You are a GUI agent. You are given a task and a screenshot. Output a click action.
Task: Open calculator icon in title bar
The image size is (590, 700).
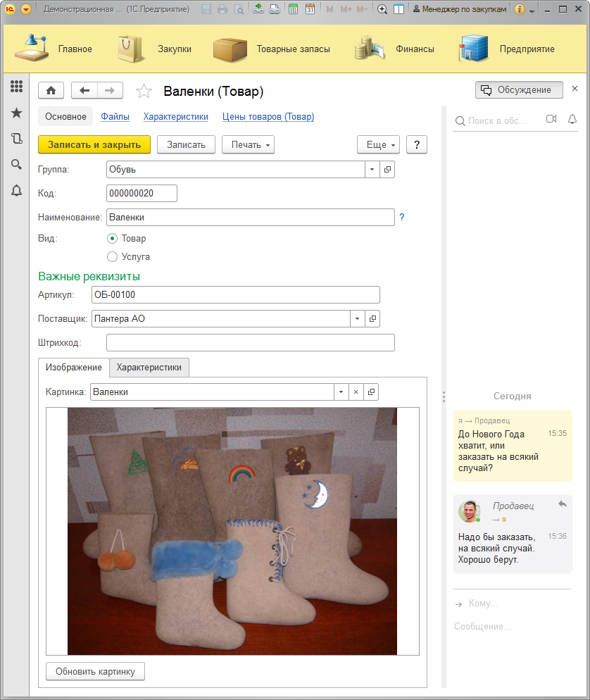[292, 10]
